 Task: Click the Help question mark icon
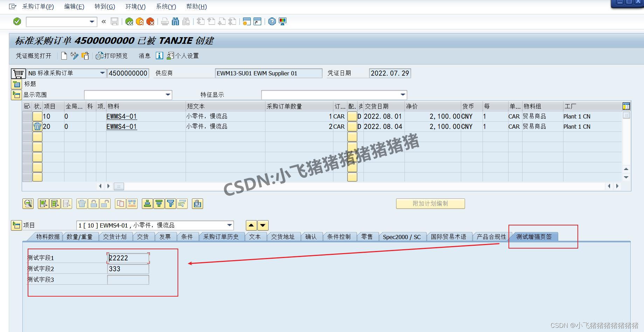pyautogui.click(x=272, y=22)
